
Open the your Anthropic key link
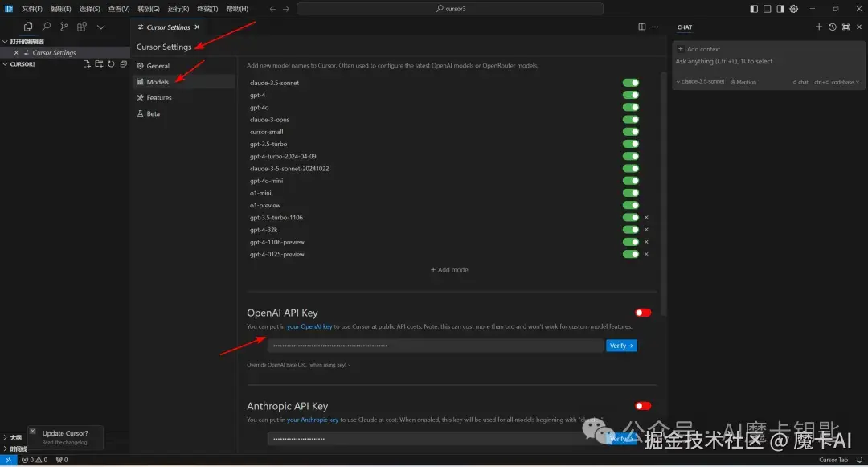[x=312, y=420]
